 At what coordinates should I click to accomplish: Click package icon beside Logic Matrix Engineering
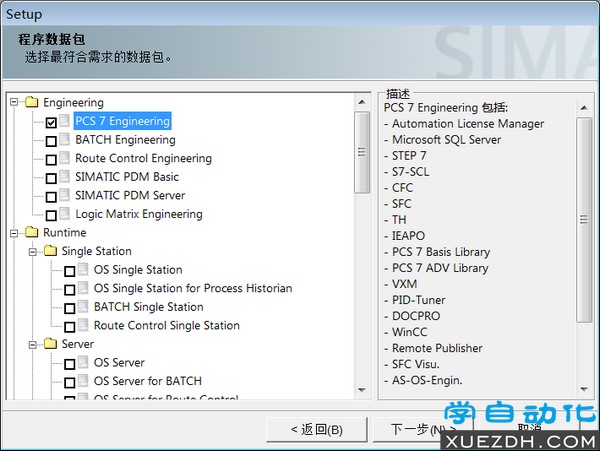[x=65, y=213]
